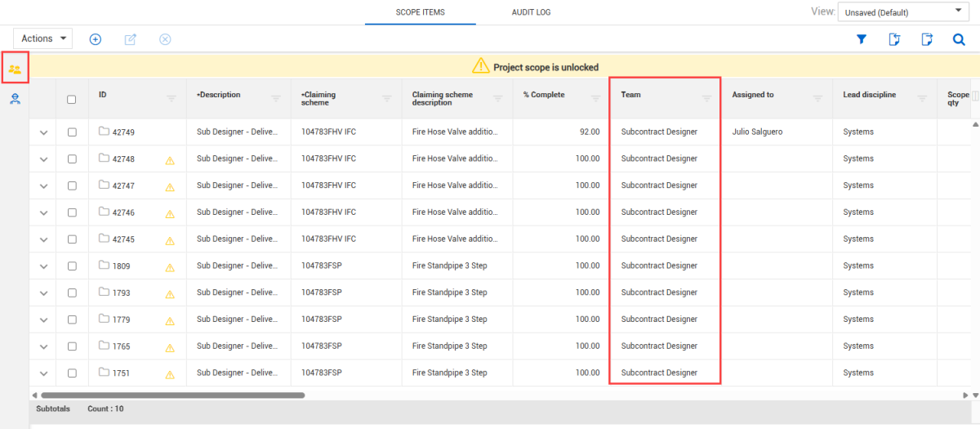Select the yellow team icon in sidebar

coord(15,69)
